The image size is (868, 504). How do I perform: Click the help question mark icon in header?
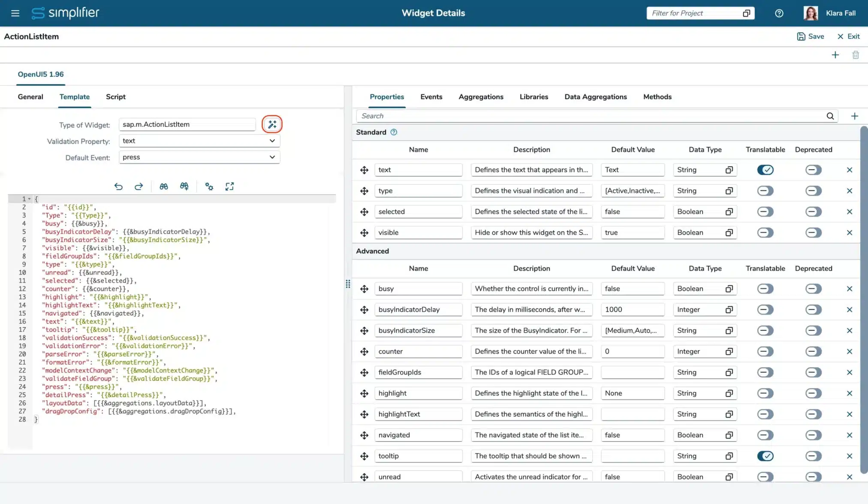pos(779,13)
